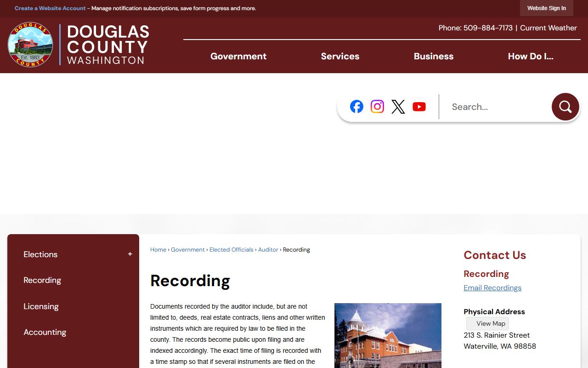Expand the Elections submenu plus sign
Screen dimensions: 588x368
pyautogui.click(x=130, y=254)
